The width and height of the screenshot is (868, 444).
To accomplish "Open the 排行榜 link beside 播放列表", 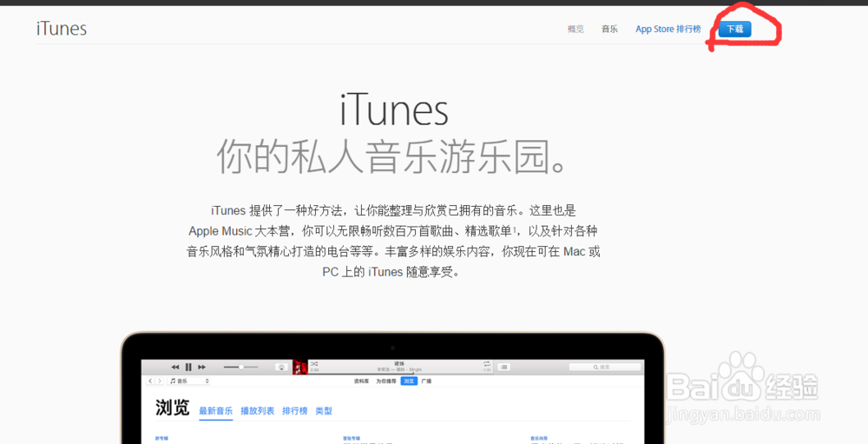I will point(295,411).
